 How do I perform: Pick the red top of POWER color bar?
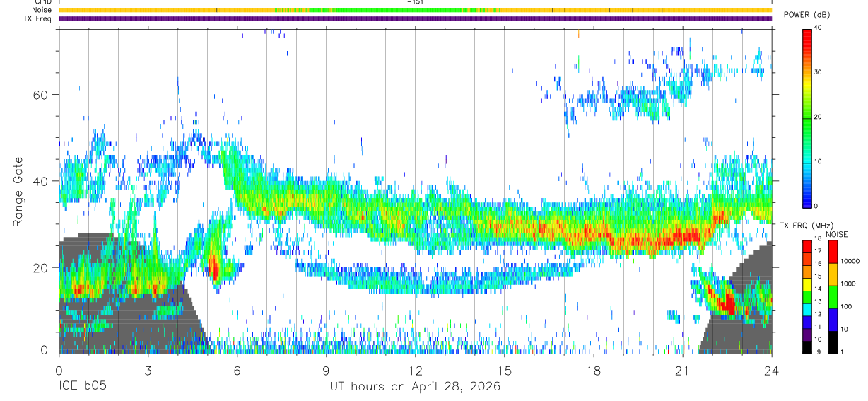[807, 37]
